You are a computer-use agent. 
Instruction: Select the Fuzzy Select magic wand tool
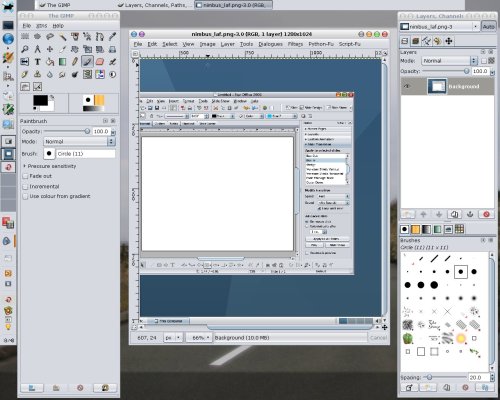(62, 37)
